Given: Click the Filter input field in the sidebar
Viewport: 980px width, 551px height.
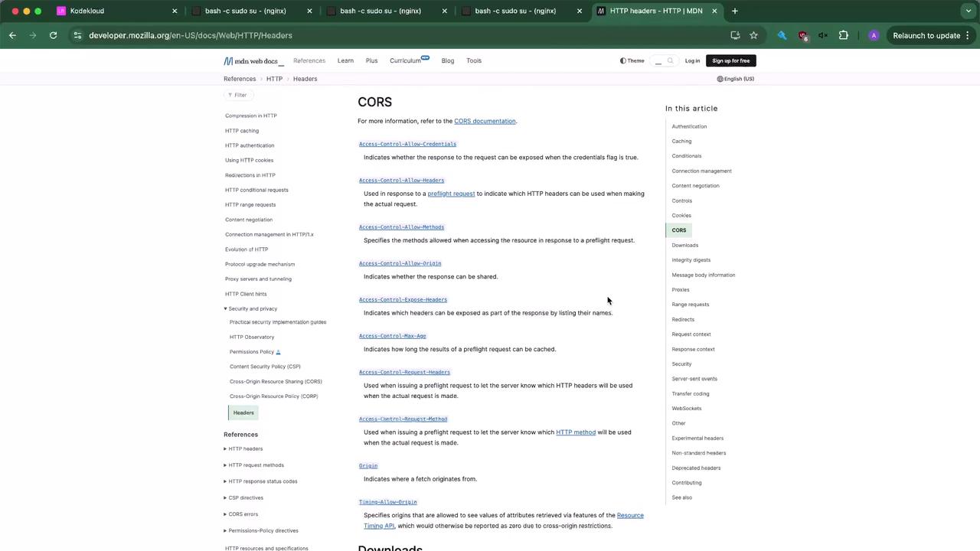Looking at the screenshot, I should coord(239,95).
